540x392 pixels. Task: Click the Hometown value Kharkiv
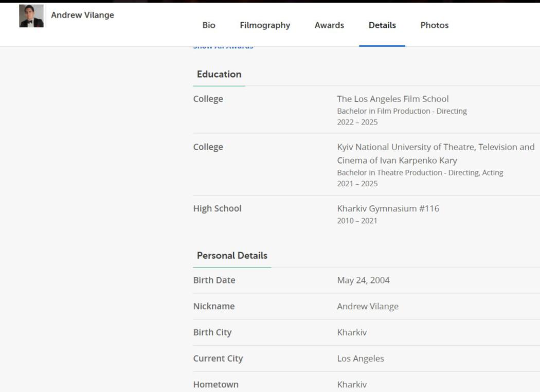[352, 384]
